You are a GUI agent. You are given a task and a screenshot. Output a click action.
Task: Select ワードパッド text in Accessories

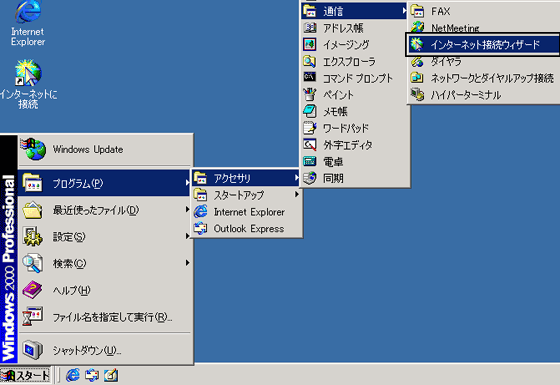(346, 128)
